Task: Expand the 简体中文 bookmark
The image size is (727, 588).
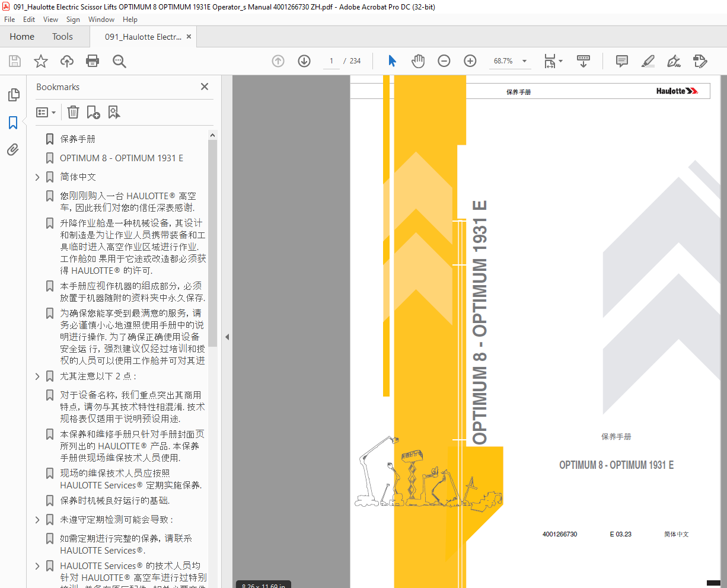Action: pos(37,177)
